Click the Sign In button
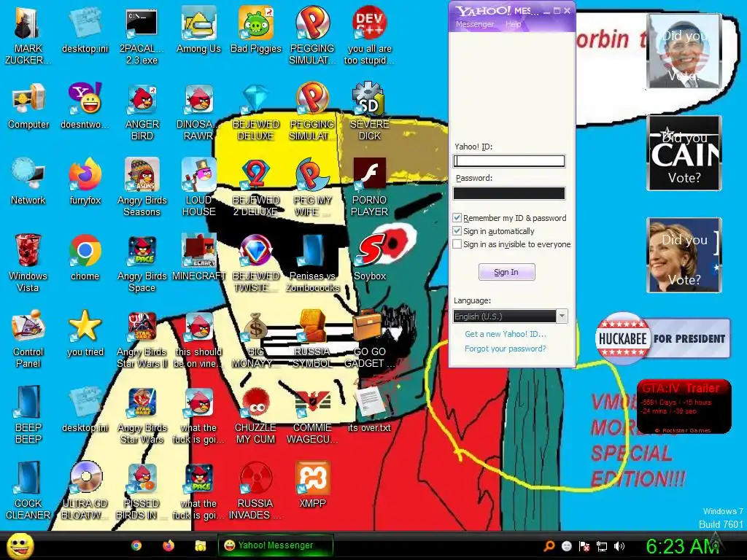This screenshot has width=747, height=560. tap(506, 272)
